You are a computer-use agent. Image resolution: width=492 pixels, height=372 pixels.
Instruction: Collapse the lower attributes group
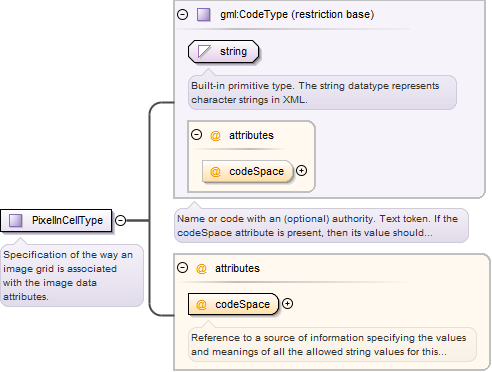[x=182, y=268]
